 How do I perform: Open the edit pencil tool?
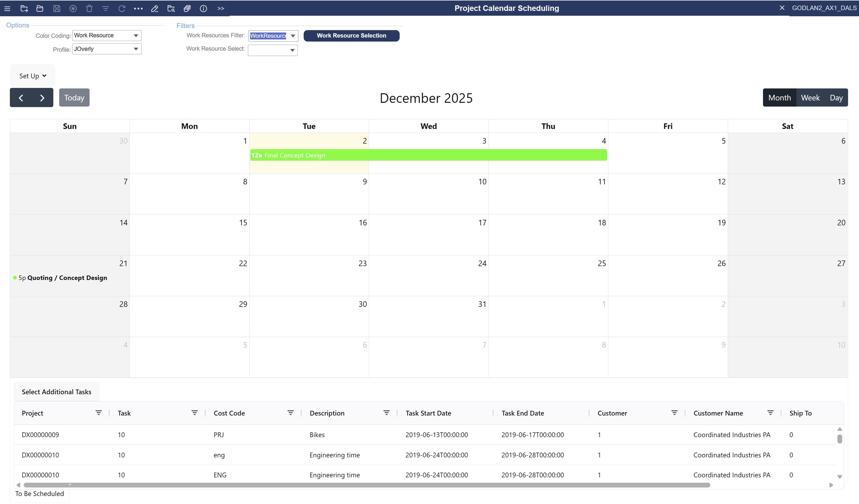click(x=154, y=9)
